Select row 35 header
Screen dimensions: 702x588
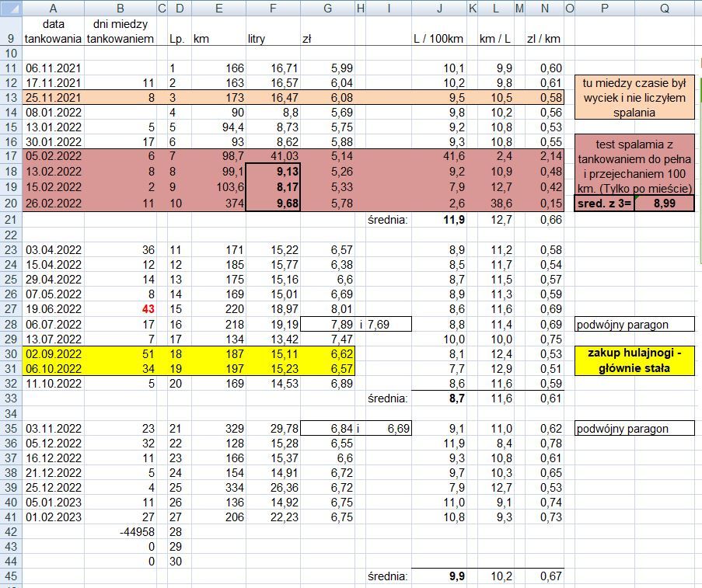[11, 428]
